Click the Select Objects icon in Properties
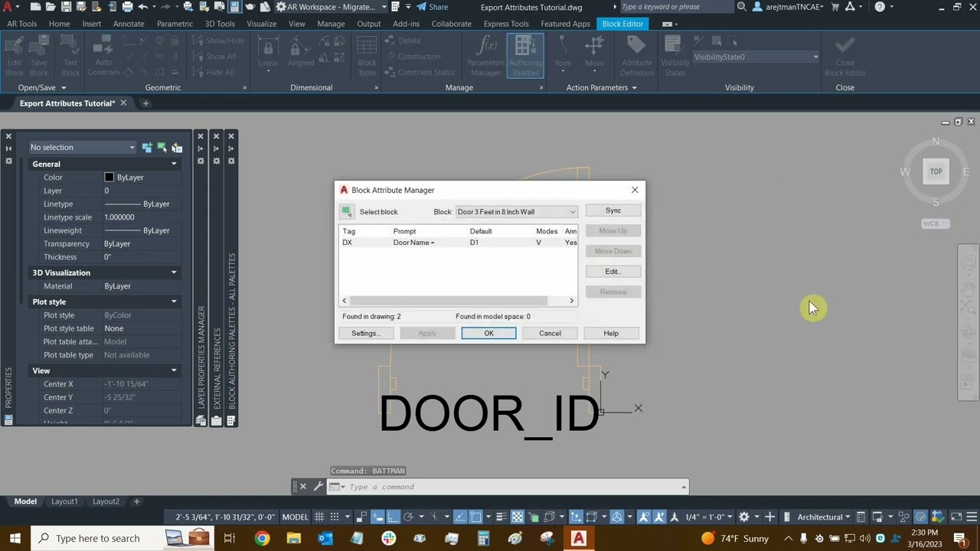 click(x=162, y=147)
